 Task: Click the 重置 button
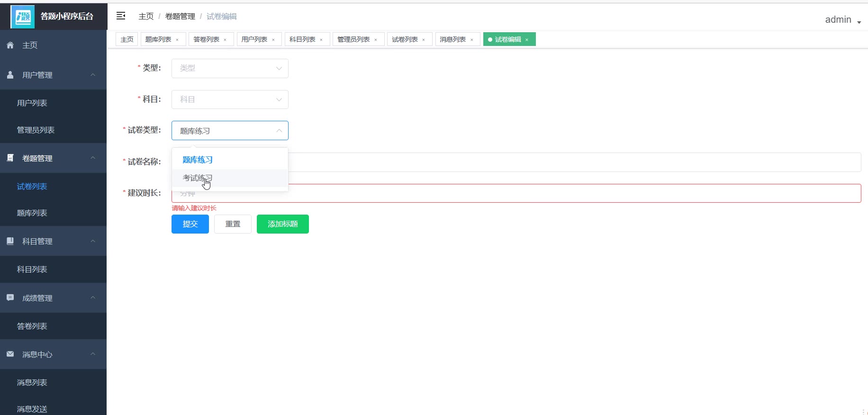coord(233,224)
